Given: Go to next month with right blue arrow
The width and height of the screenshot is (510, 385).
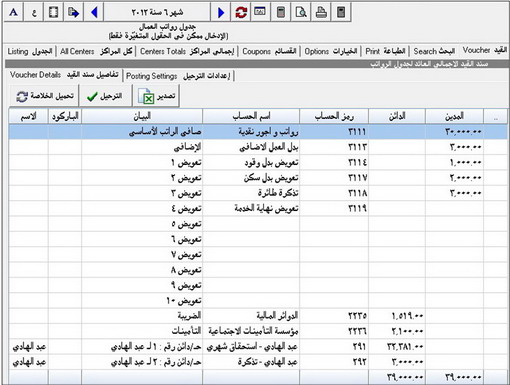Looking at the screenshot, I should point(221,12).
